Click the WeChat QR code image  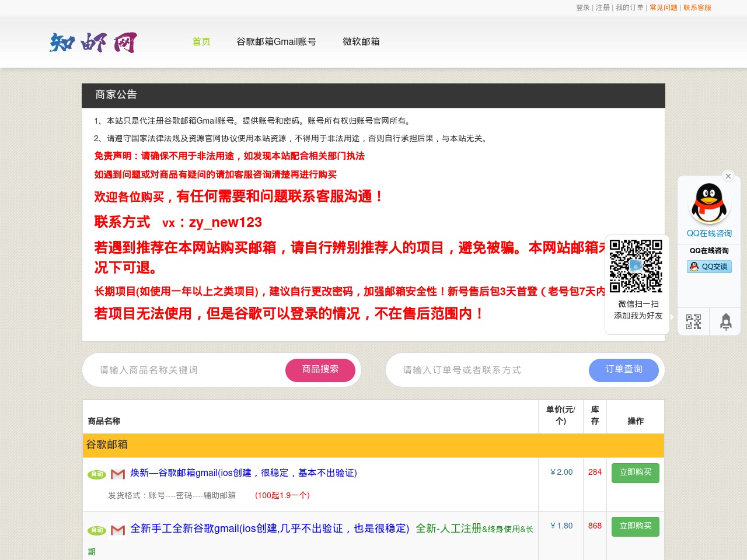click(636, 266)
